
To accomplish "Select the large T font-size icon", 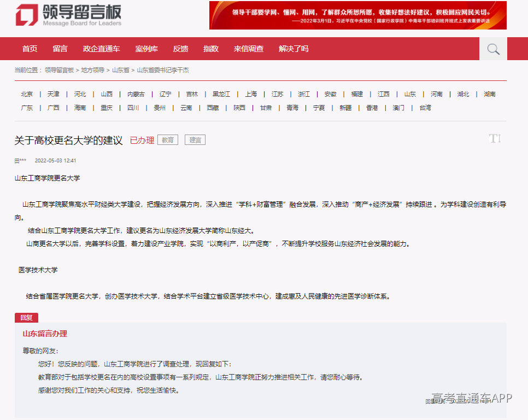I will coord(492,138).
